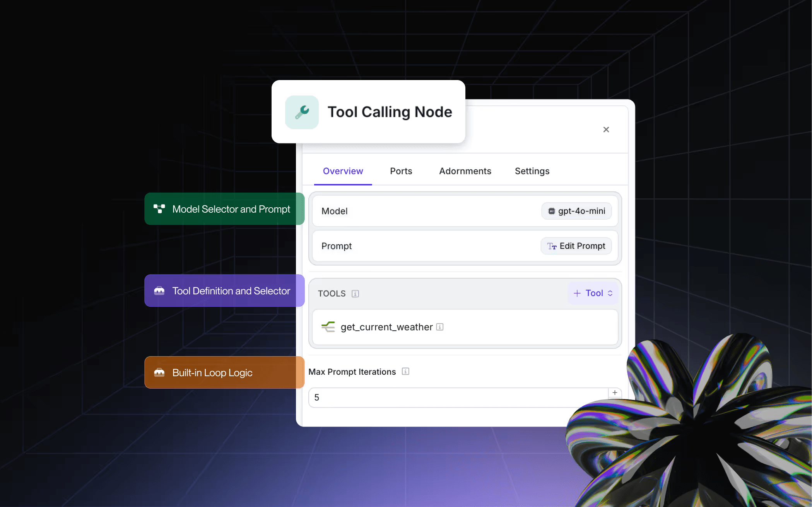Switch to the Ports tab
The width and height of the screenshot is (812, 507).
coord(401,171)
